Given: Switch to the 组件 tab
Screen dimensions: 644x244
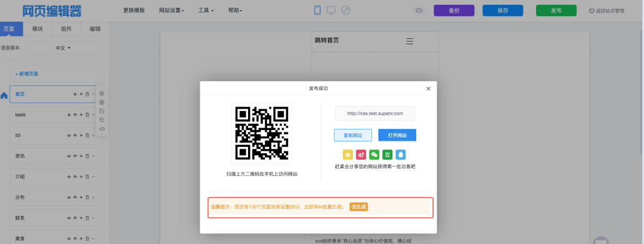Looking at the screenshot, I should [x=66, y=29].
